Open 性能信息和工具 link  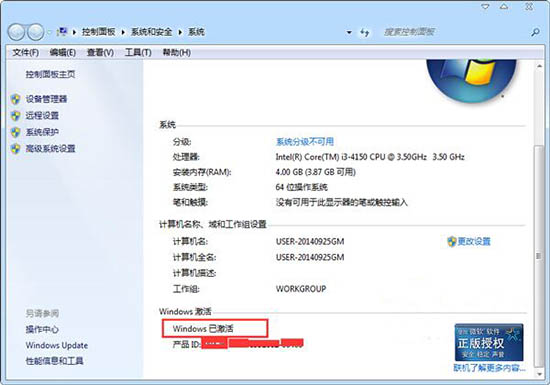click(x=54, y=361)
